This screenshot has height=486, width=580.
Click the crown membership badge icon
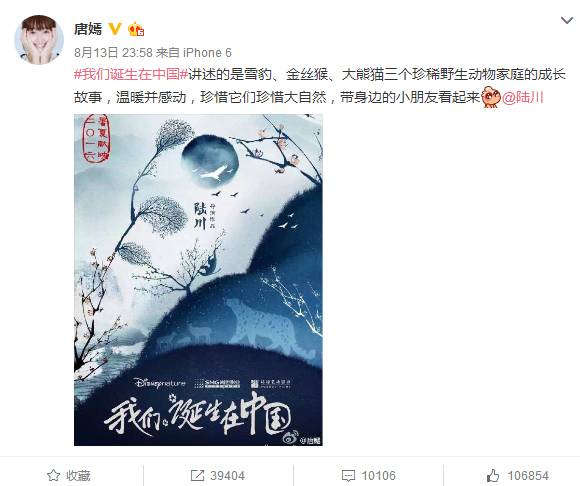click(136, 29)
